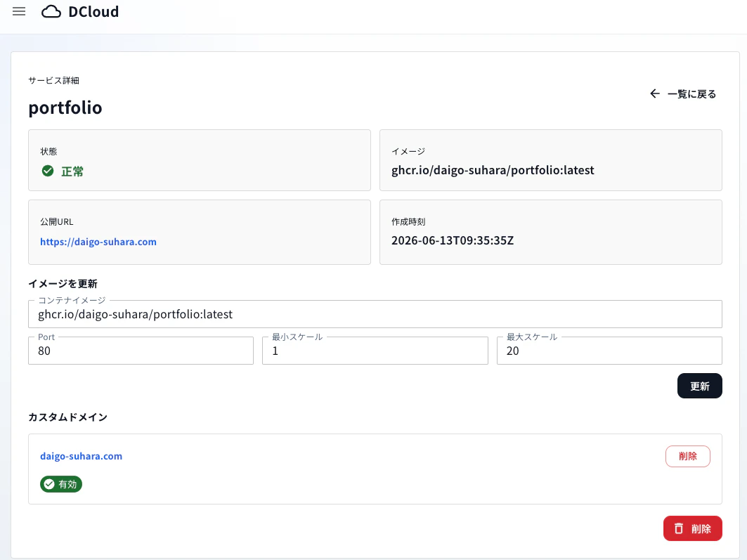Click the 状態 label
747x560 pixels.
[48, 152]
